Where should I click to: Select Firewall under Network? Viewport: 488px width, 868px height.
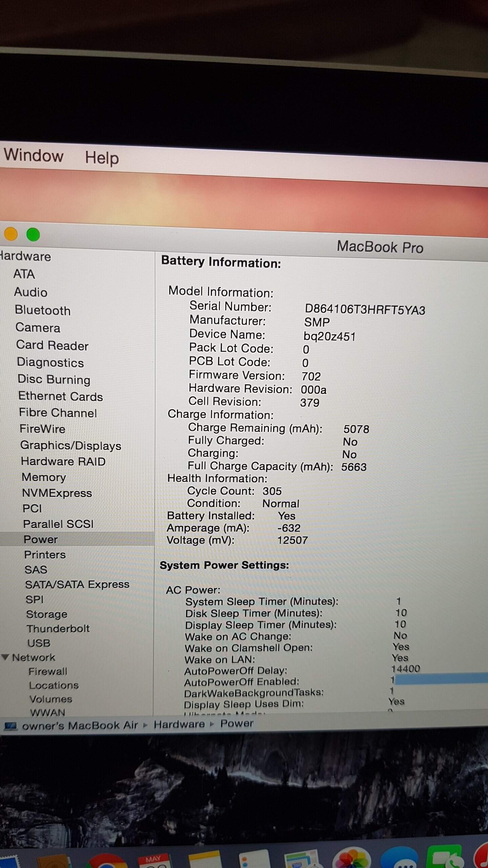pyautogui.click(x=48, y=671)
